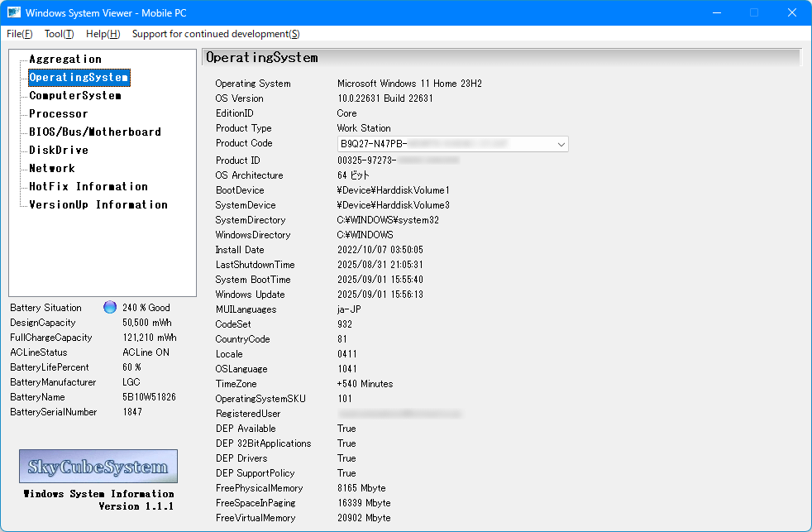Click the blue battery status indicator icon
This screenshot has height=532, width=812.
coord(110,307)
